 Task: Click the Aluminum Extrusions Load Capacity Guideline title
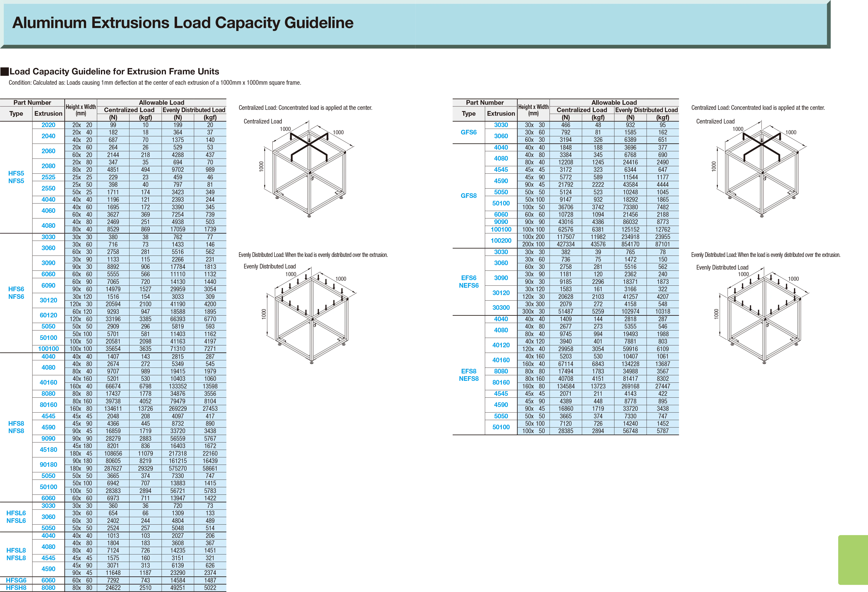183,23
